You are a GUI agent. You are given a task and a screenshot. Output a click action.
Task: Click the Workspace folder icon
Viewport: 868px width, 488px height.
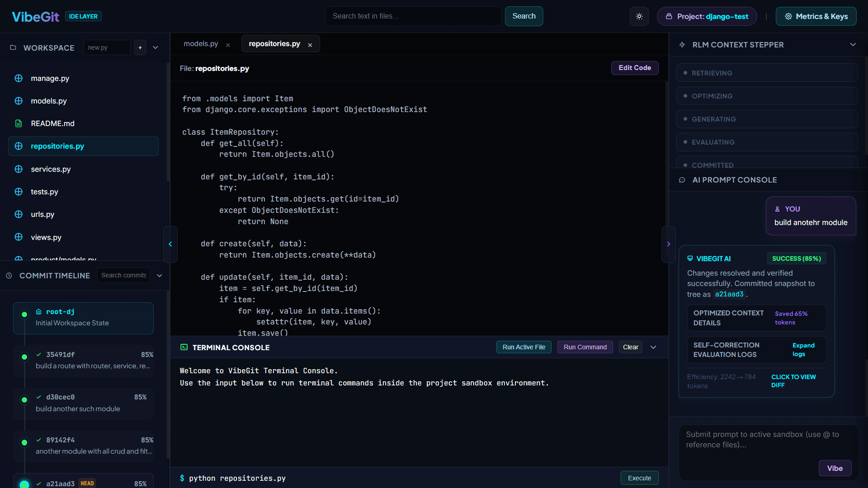13,47
